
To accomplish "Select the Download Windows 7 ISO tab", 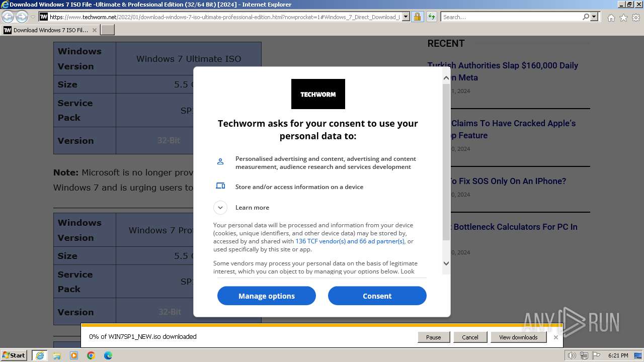I will [50, 30].
